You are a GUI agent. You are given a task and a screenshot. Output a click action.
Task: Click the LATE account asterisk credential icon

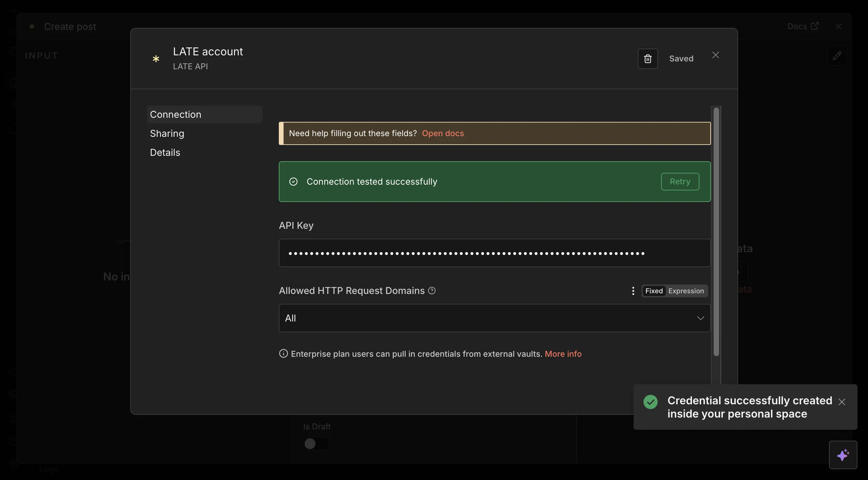point(156,58)
